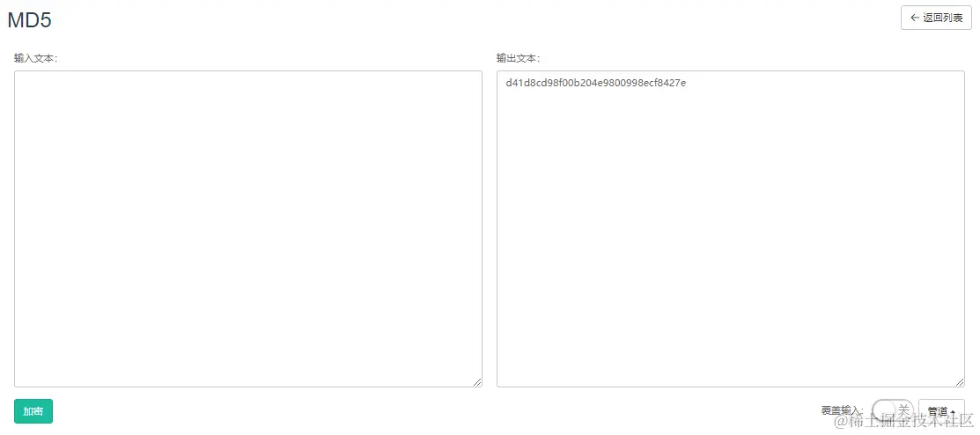Click the output textarea resize grip icon
This screenshot has width=980, height=435.
pyautogui.click(x=960, y=382)
